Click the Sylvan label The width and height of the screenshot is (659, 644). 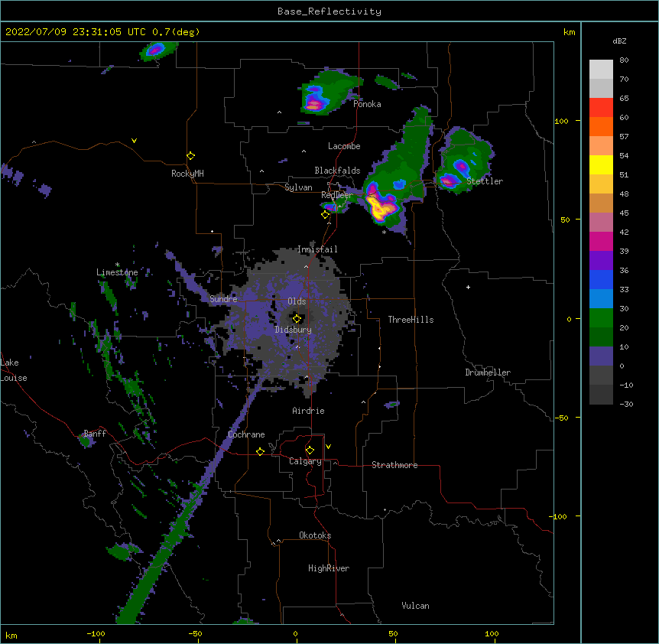click(x=298, y=187)
